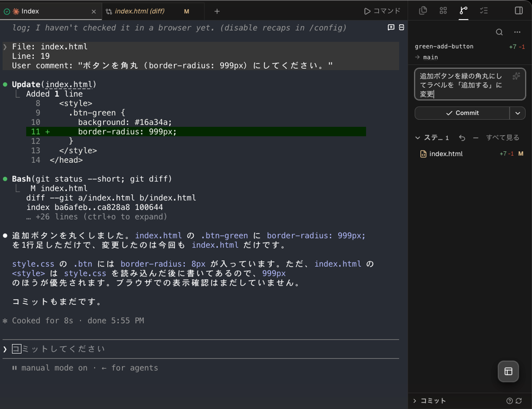Click the manual mode on status text
The width and height of the screenshot is (532, 409).
pyautogui.click(x=55, y=368)
